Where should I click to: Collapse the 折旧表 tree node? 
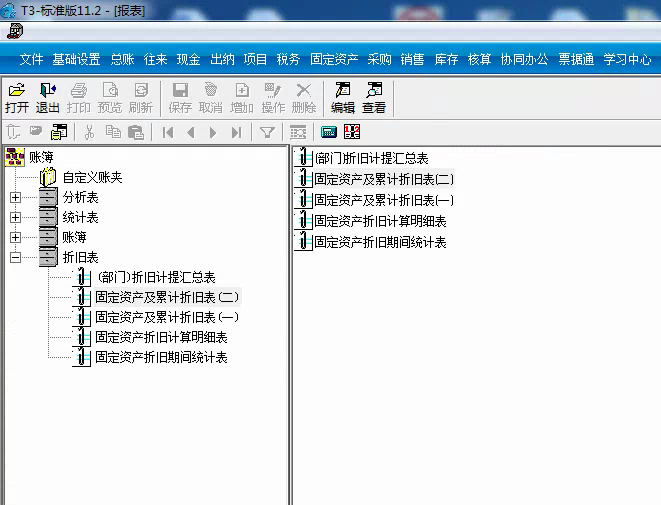click(x=15, y=257)
